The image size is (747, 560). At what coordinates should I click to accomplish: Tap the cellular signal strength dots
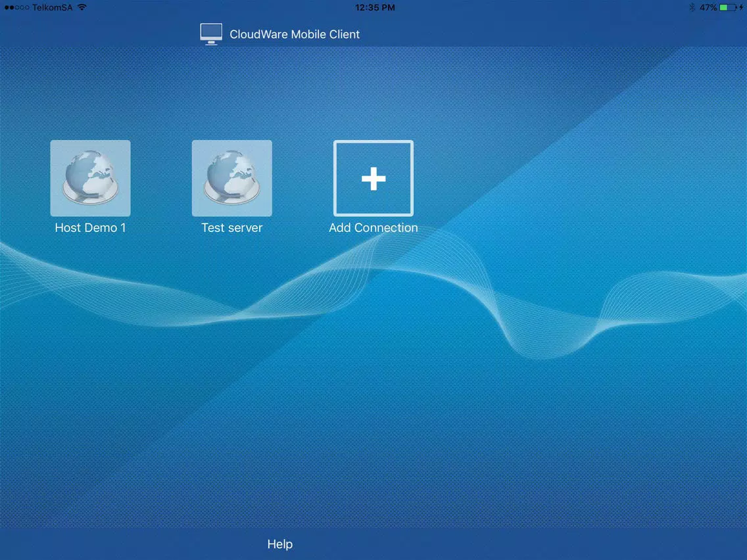pyautogui.click(x=16, y=8)
